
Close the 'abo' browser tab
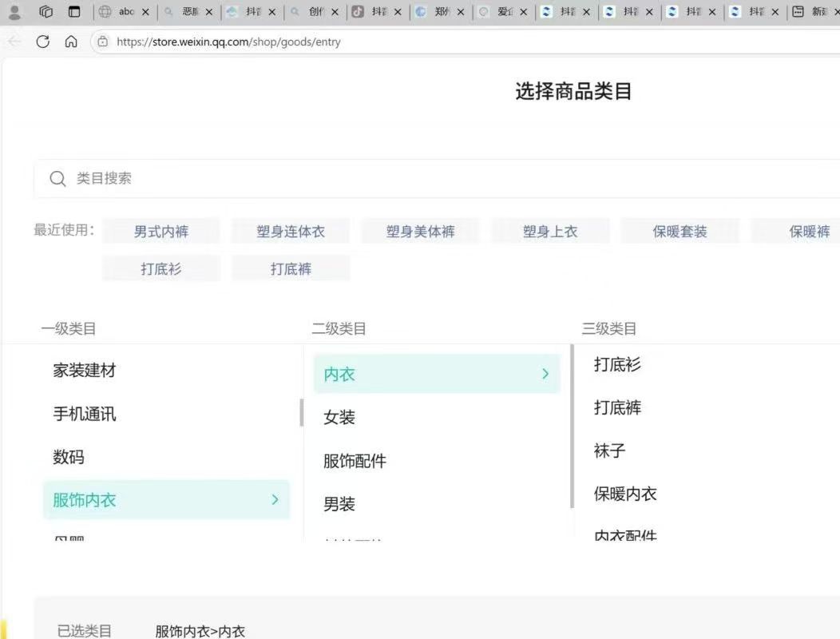[145, 12]
